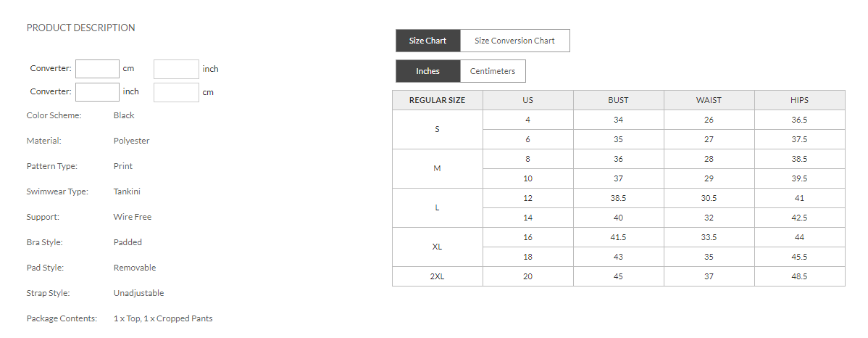Switch measurements to Centimeters
Image resolution: width=868 pixels, height=338 pixels.
(x=493, y=71)
